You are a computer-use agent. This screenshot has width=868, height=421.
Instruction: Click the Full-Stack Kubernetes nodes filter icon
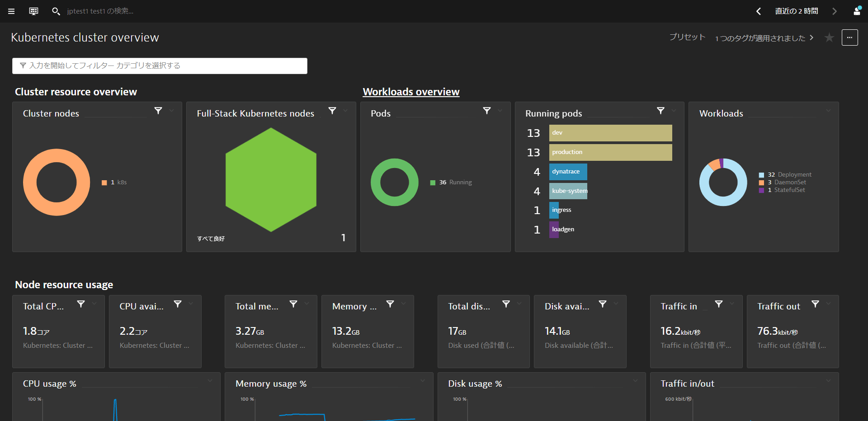pyautogui.click(x=332, y=110)
